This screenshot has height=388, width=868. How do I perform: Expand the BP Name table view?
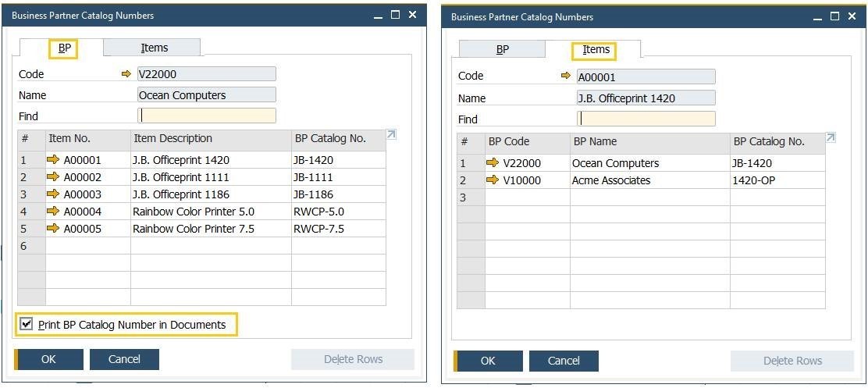[x=831, y=138]
